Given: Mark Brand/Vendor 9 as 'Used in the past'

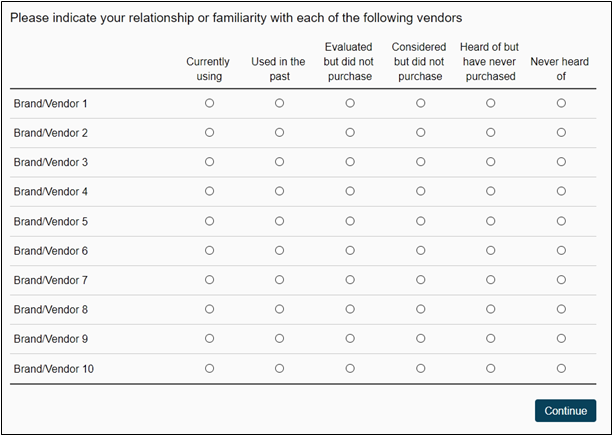Looking at the screenshot, I should (x=280, y=339).
